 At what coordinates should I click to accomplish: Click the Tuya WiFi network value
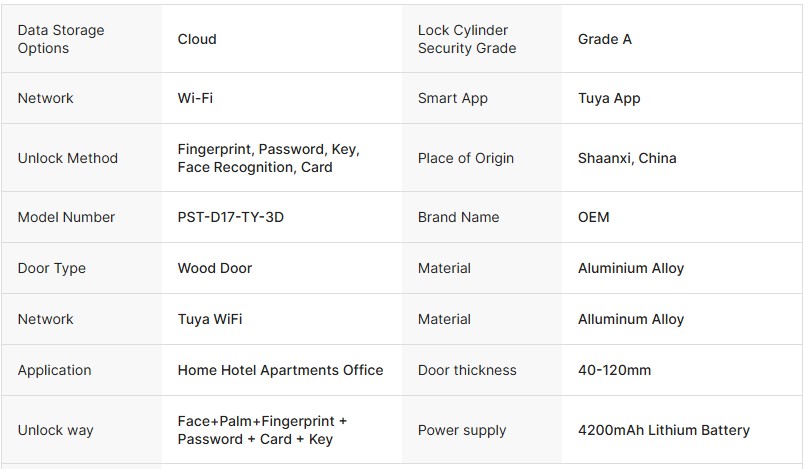(210, 319)
